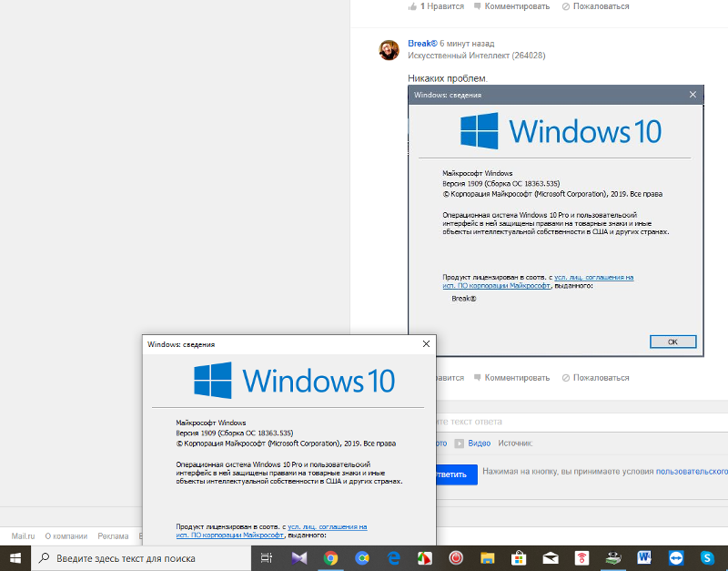The height and width of the screenshot is (571, 728).
Task: Click the answer text input field
Action: [581, 422]
